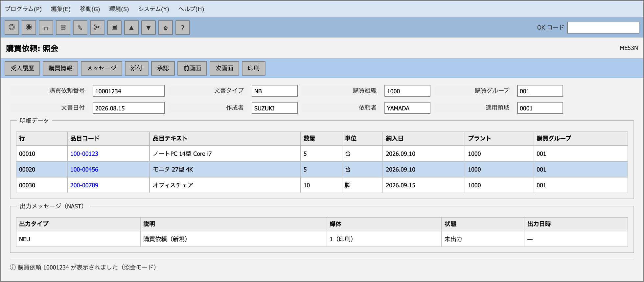The width and height of the screenshot is (644, 282).
Task: Open item code link 200-00789
Action: pyautogui.click(x=84, y=185)
